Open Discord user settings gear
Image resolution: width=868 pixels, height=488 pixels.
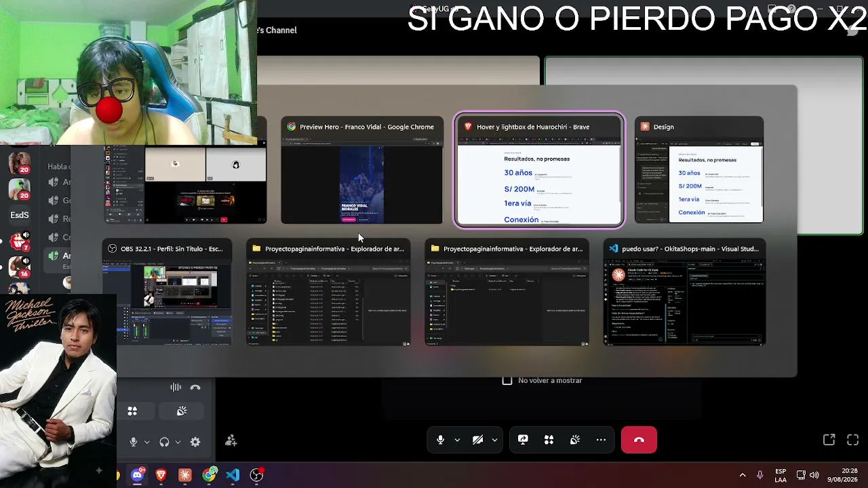pos(195,442)
